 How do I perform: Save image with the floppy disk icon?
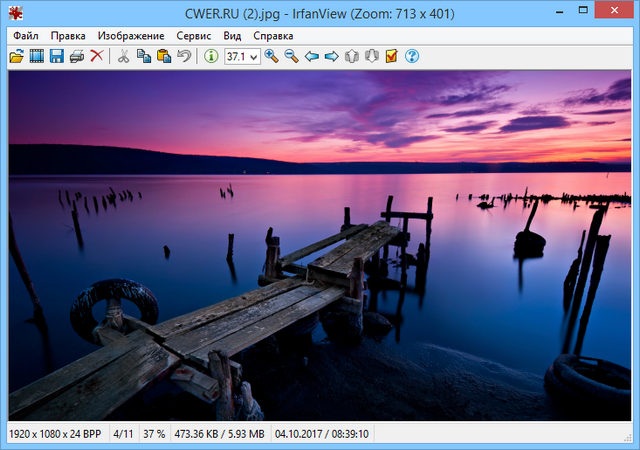tap(57, 56)
